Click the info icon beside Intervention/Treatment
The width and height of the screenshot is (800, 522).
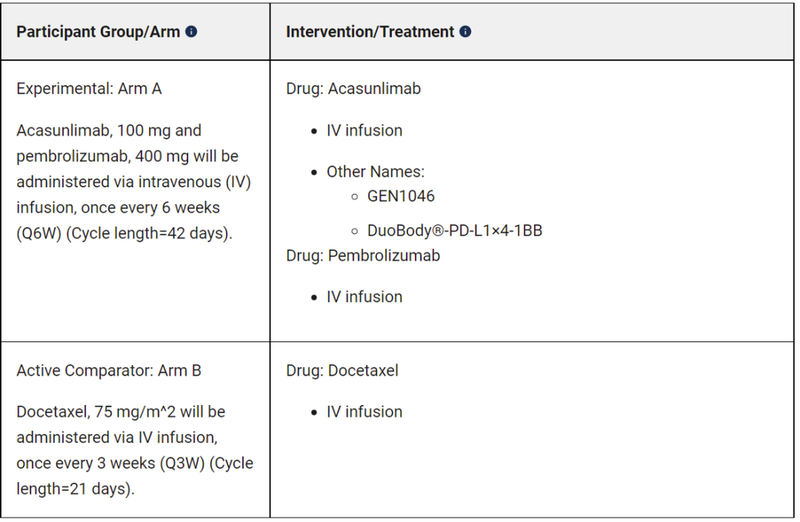[466, 31]
